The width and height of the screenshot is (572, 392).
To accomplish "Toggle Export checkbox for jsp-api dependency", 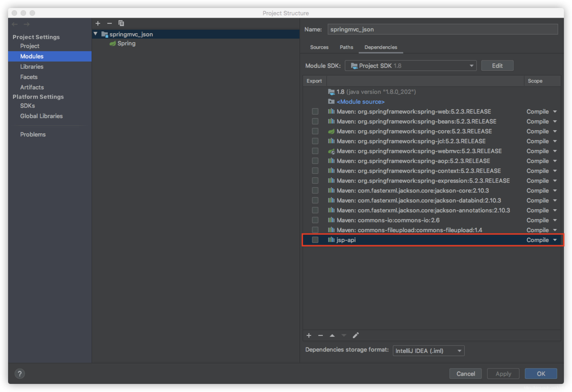I will click(315, 240).
